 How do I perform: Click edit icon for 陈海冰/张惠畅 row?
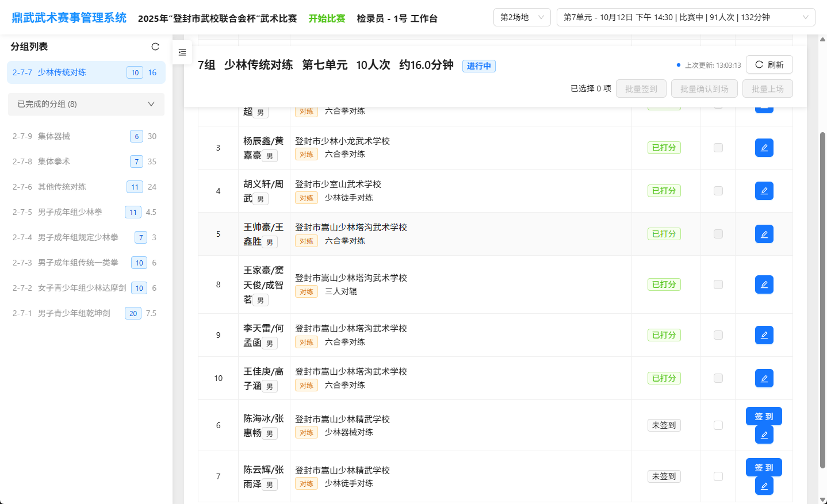764,435
